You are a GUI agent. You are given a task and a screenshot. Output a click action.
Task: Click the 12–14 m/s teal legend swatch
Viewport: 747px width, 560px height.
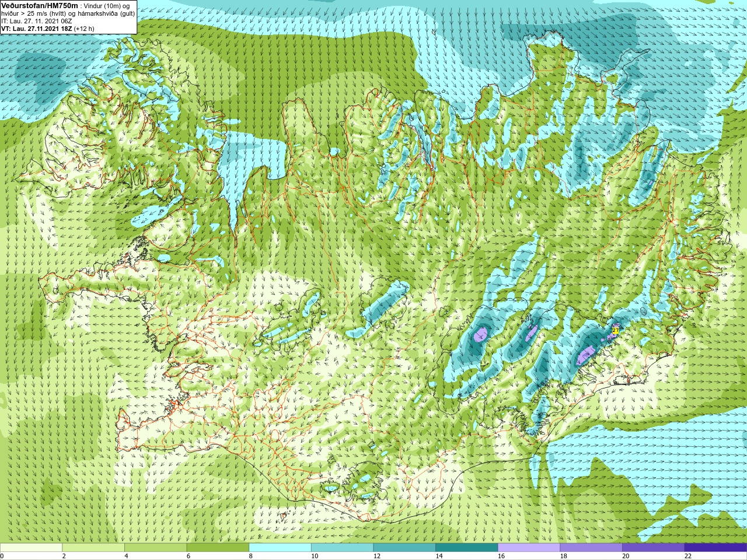[404, 548]
